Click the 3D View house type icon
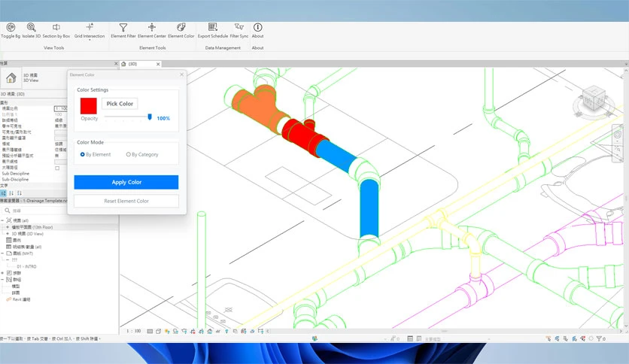 11,77
